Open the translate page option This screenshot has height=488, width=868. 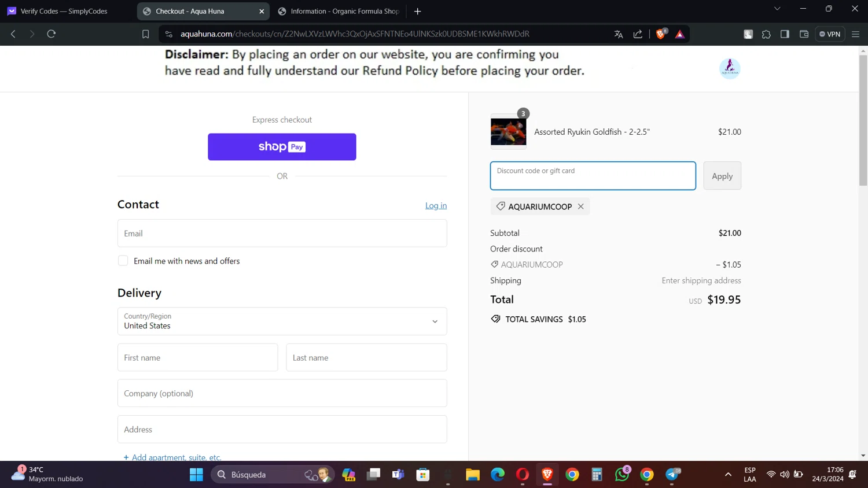click(619, 34)
